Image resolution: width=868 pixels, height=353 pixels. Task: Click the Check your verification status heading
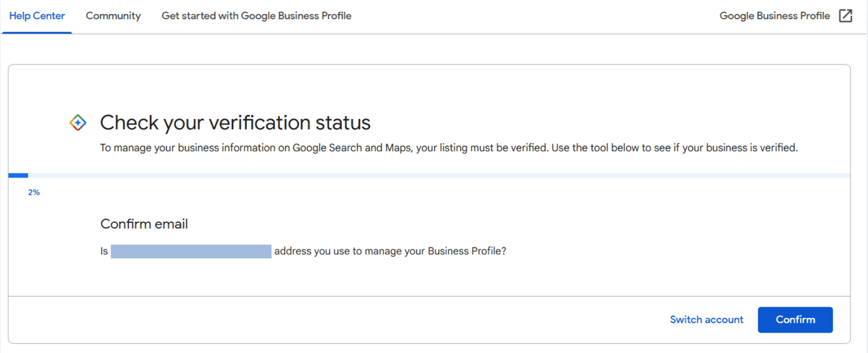(235, 123)
